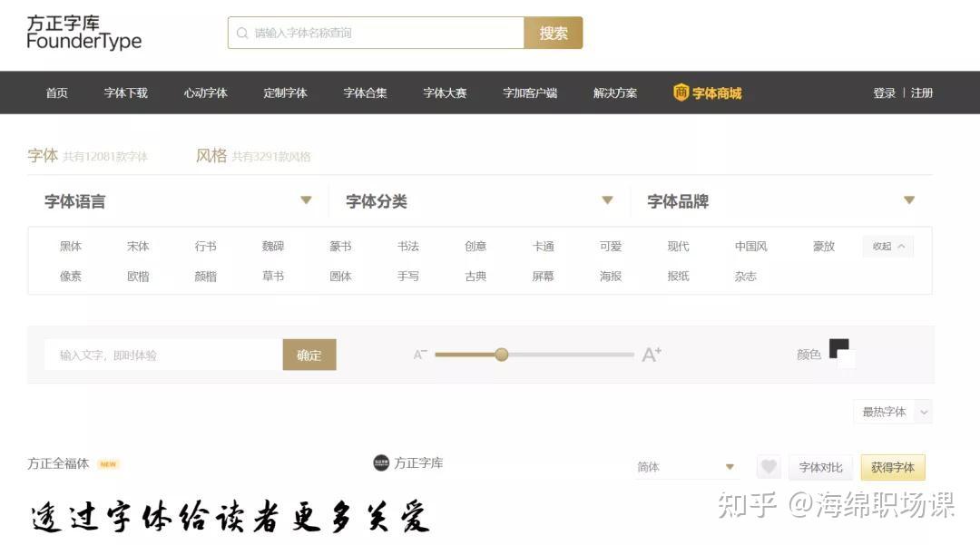This screenshot has width=980, height=545.
Task: Open 解决方案 navigation item
Action: (615, 93)
